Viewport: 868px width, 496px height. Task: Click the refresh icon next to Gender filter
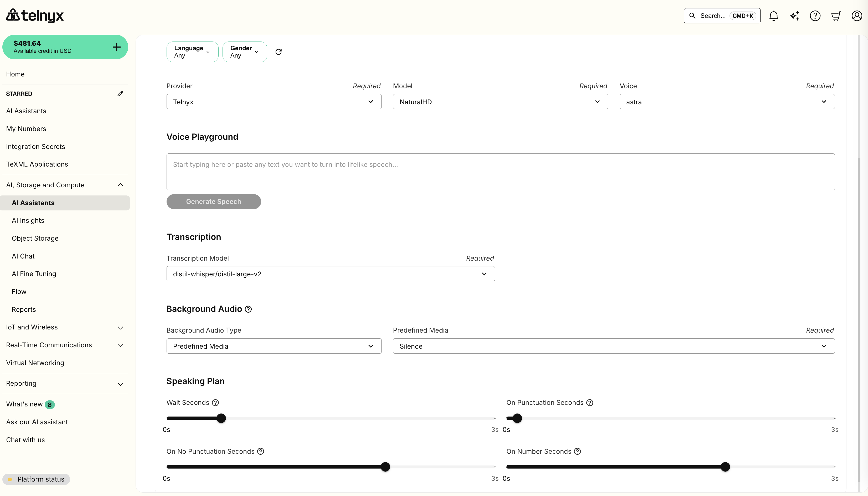point(279,52)
